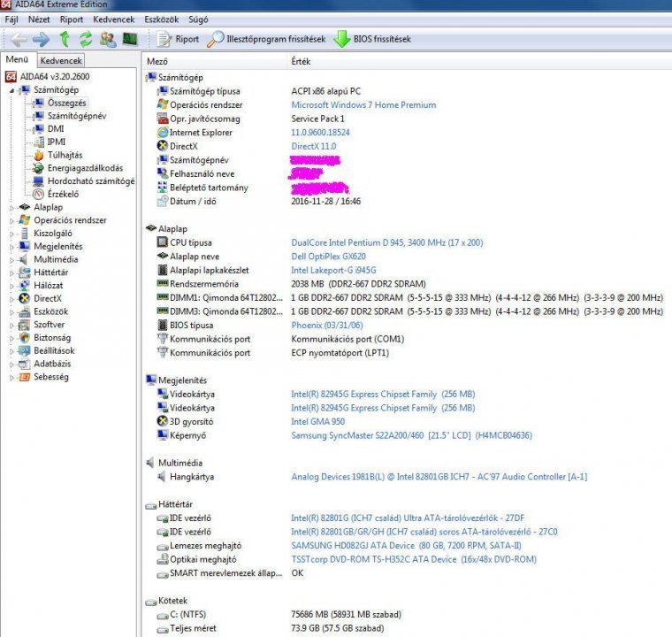
Task: Select the Összegzés tree item
Action: click(67, 103)
